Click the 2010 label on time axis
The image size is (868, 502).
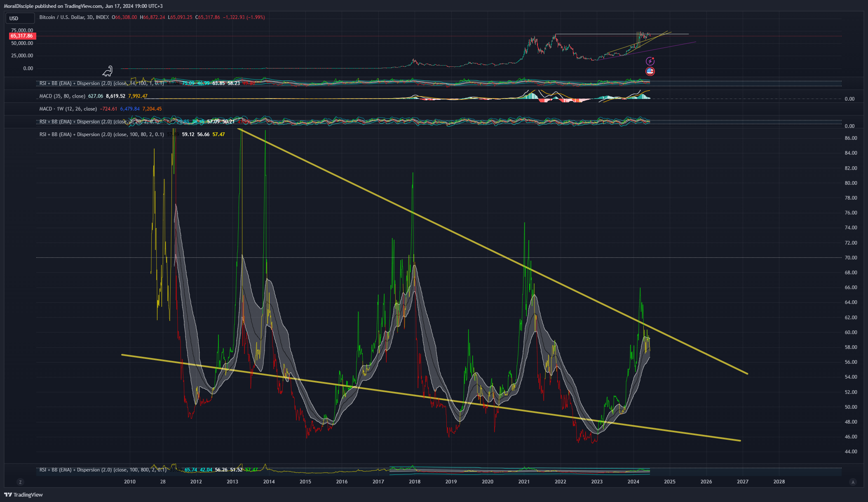point(130,482)
